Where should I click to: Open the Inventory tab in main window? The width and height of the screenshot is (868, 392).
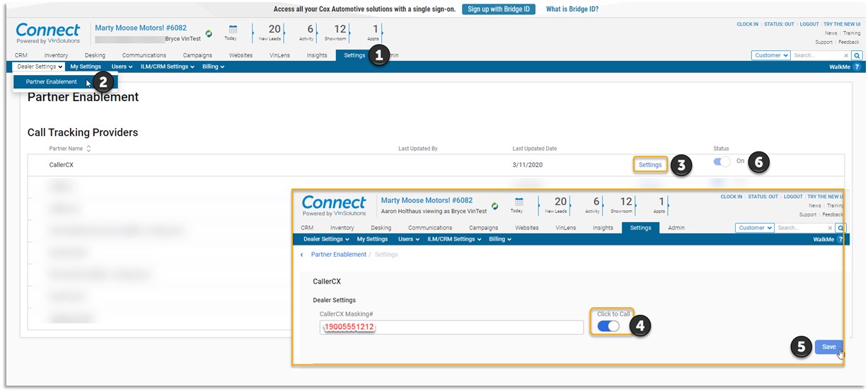pyautogui.click(x=56, y=55)
